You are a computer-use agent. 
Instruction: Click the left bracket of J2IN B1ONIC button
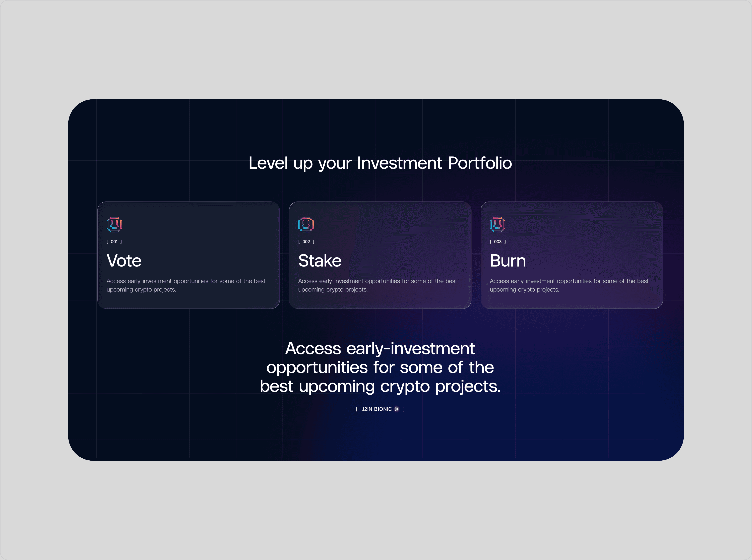pyautogui.click(x=356, y=409)
